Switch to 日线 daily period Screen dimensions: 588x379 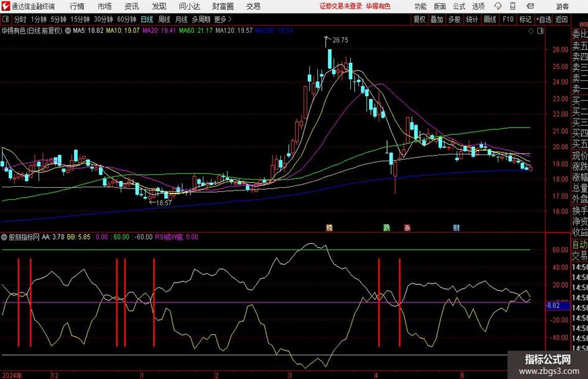pyautogui.click(x=147, y=19)
